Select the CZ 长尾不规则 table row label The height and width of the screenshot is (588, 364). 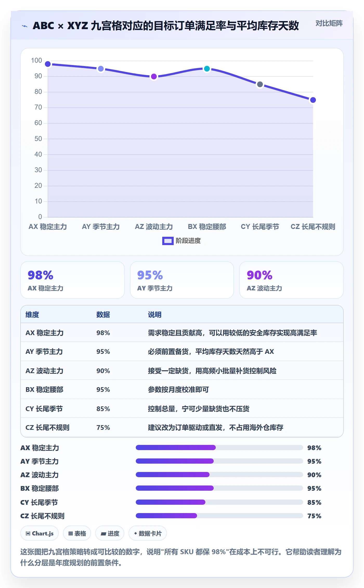pyautogui.click(x=47, y=428)
